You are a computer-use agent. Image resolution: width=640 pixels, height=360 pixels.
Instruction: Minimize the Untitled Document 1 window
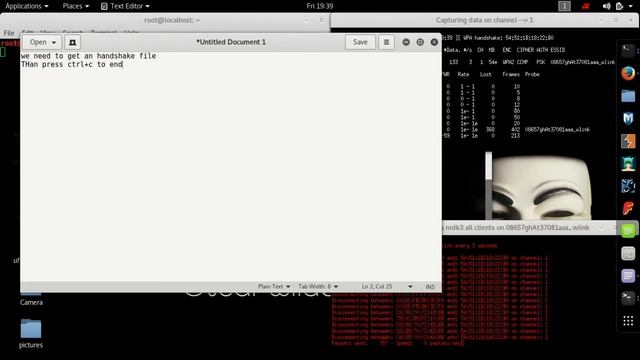pyautogui.click(x=406, y=42)
